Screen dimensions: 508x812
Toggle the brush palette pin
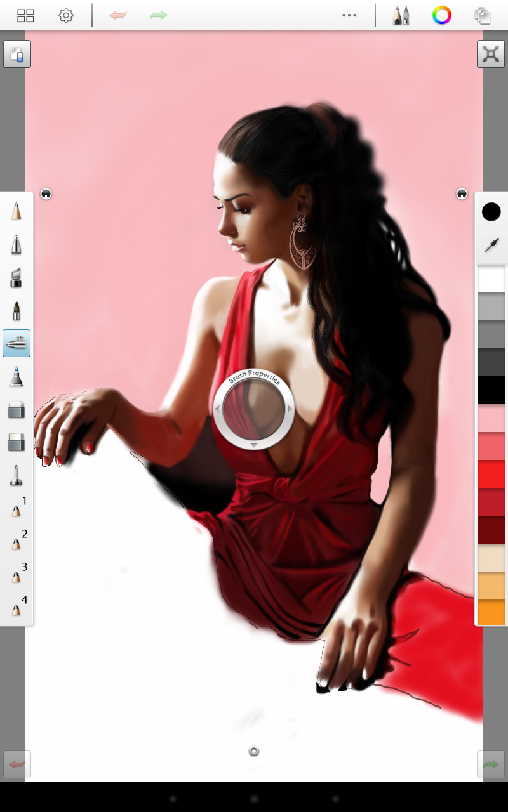(46, 194)
